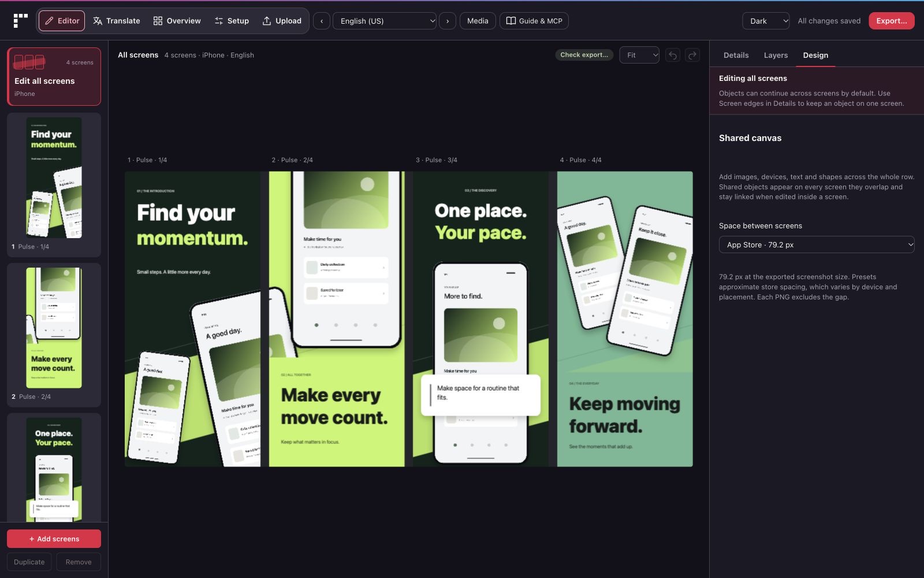Select the One place. Your pace. thumbnail
This screenshot has width=924, height=578.
(x=54, y=468)
